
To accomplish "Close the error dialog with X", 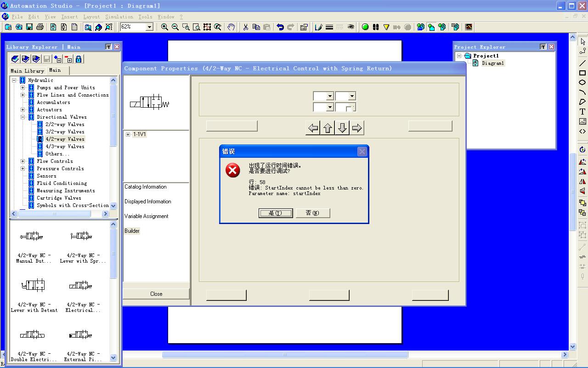I will click(362, 151).
